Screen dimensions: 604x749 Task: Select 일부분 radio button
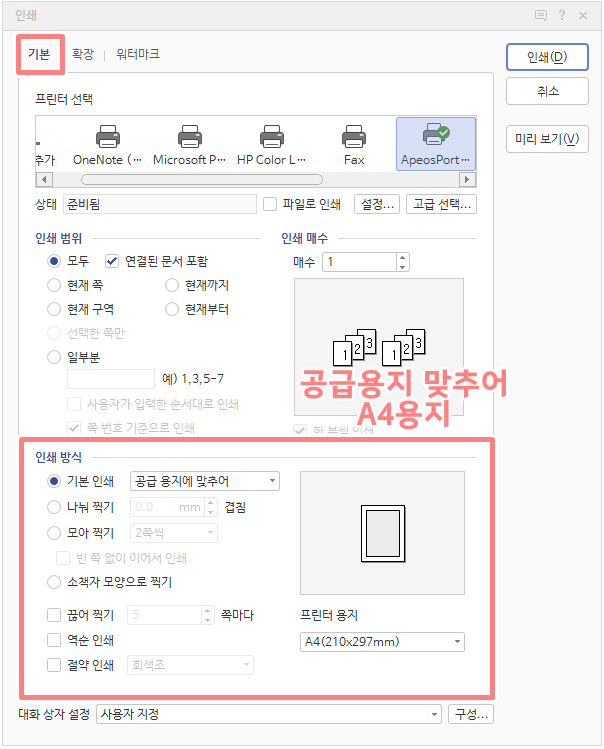[x=54, y=357]
